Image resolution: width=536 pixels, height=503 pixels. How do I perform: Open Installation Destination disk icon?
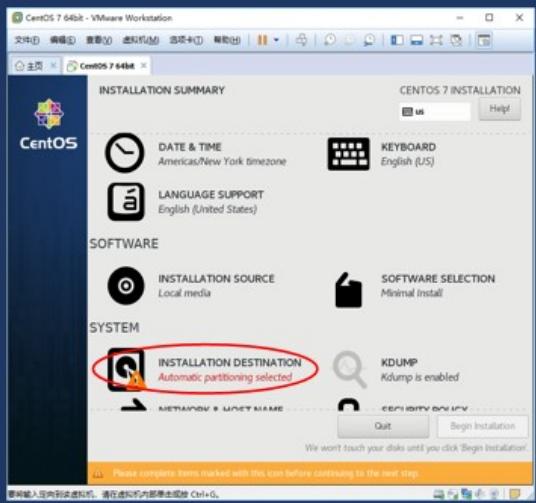[x=126, y=369]
